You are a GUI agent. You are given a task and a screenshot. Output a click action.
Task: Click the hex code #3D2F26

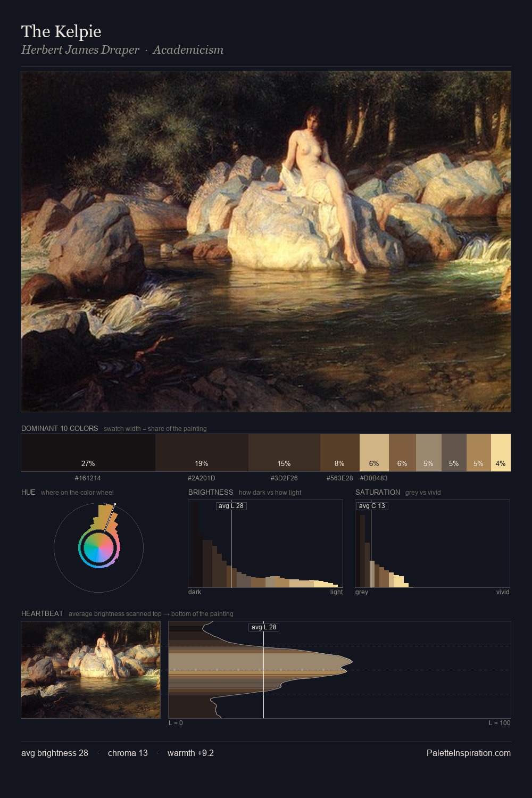[x=284, y=478]
